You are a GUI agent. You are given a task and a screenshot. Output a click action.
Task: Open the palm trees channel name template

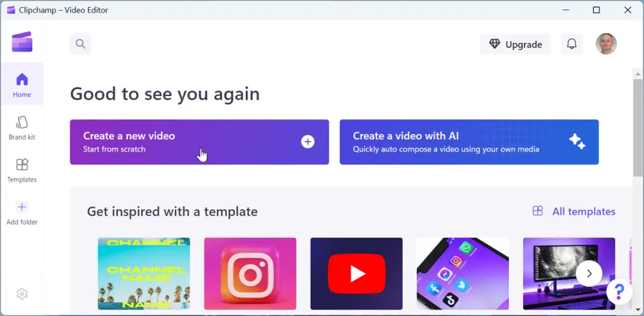click(143, 273)
